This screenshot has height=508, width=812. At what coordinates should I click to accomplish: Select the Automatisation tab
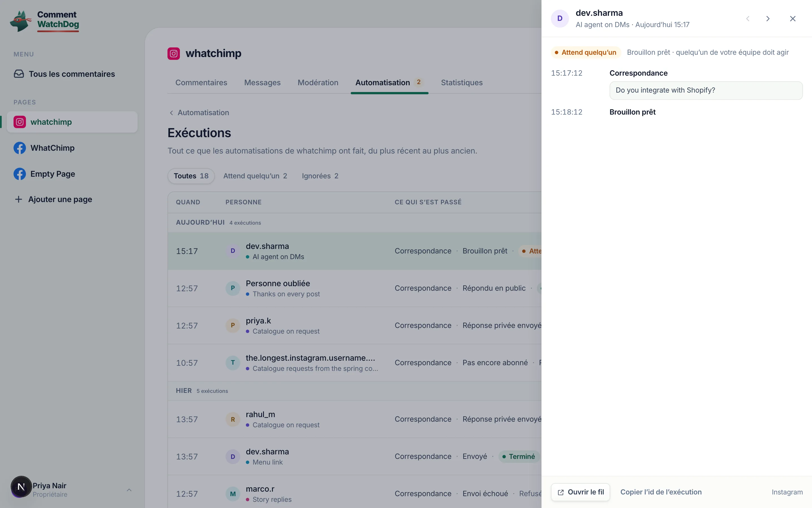click(x=389, y=83)
